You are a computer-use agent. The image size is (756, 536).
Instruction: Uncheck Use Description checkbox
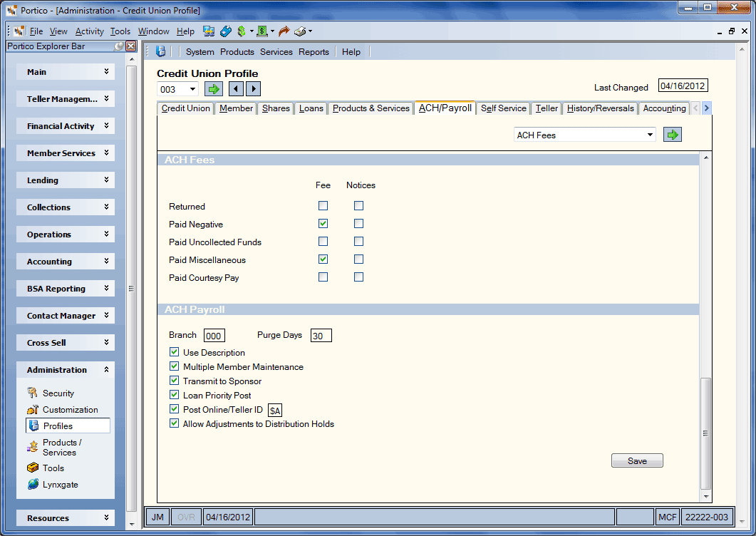click(x=174, y=352)
